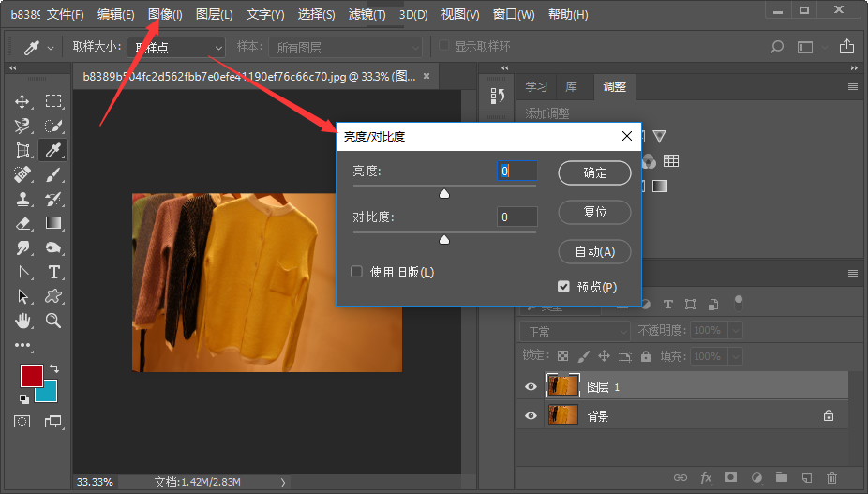Enable the legacy 使用旧版(L) checkbox

356,271
